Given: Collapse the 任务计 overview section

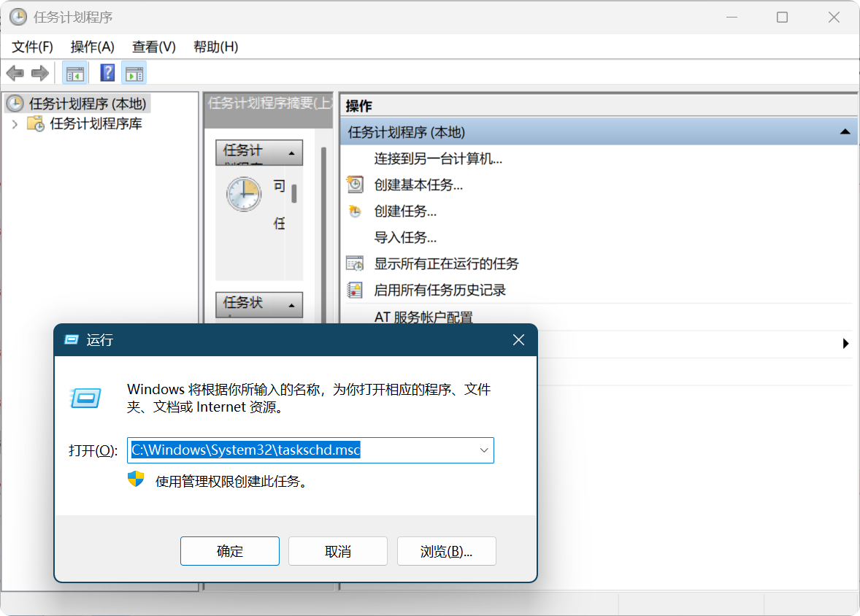Looking at the screenshot, I should (x=292, y=153).
